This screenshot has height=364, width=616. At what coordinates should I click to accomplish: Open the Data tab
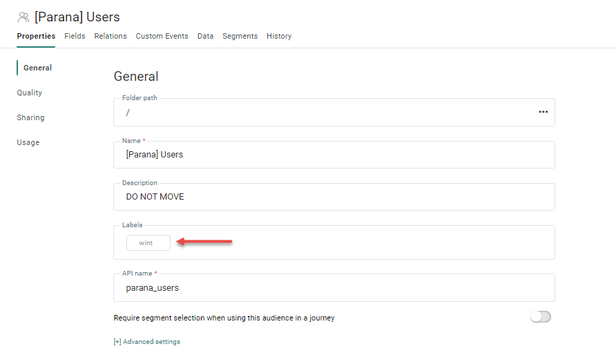(205, 36)
